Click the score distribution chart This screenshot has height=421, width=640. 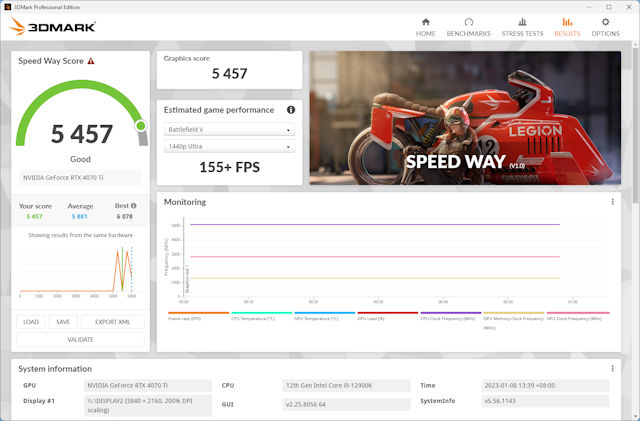[80, 272]
